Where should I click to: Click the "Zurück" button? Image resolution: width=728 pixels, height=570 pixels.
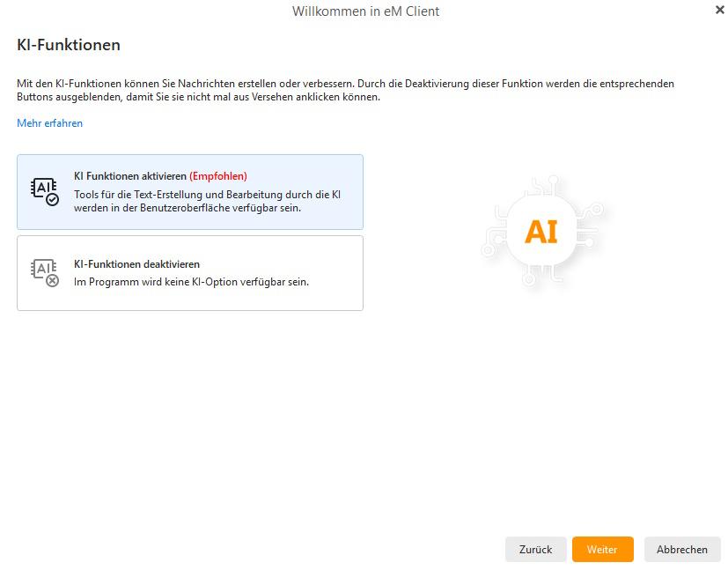[x=535, y=549]
